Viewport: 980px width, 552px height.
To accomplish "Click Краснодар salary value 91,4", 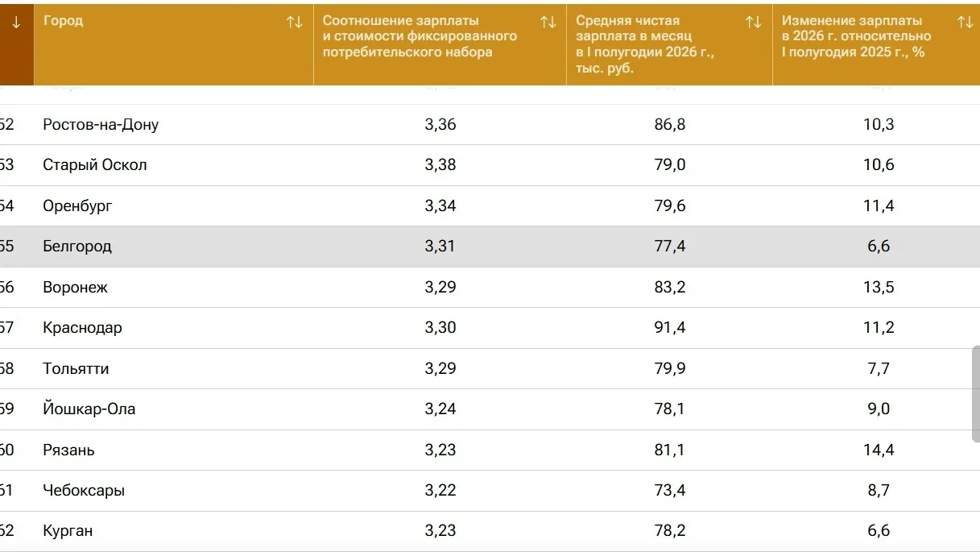I will coord(670,328).
